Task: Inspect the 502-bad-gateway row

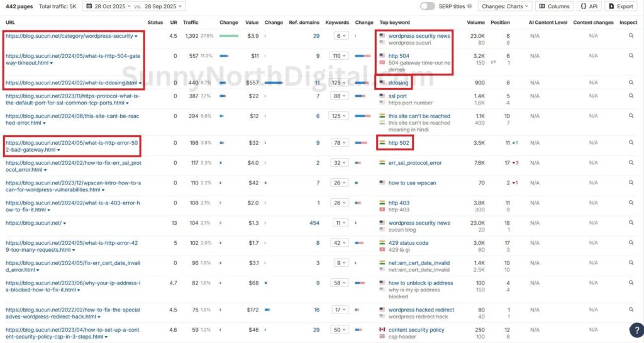Action: (x=631, y=142)
